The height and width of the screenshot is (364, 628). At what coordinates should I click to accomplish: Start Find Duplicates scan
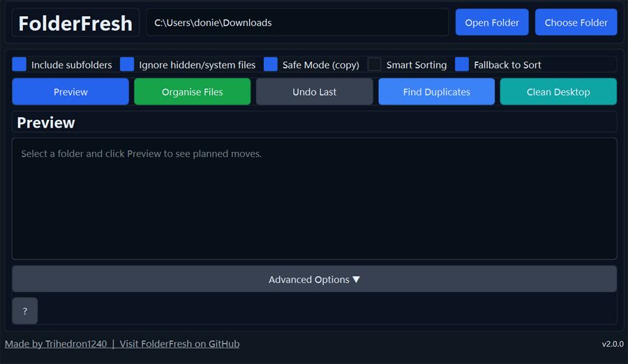pyautogui.click(x=436, y=91)
